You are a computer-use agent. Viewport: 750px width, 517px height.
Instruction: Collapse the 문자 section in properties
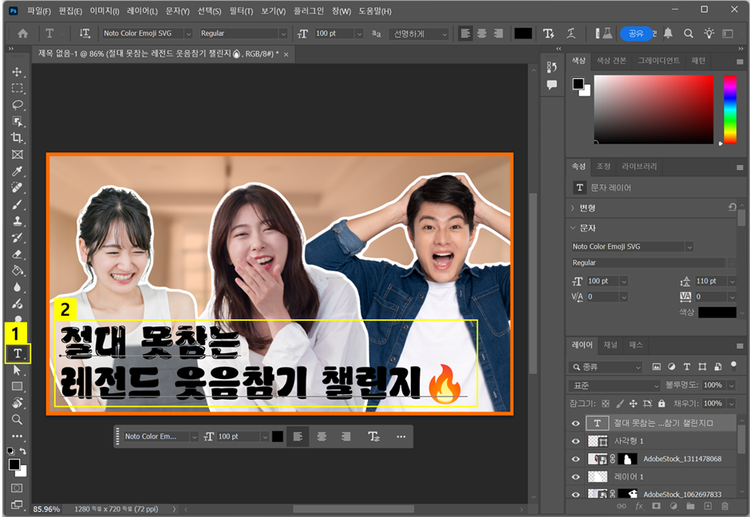click(573, 228)
